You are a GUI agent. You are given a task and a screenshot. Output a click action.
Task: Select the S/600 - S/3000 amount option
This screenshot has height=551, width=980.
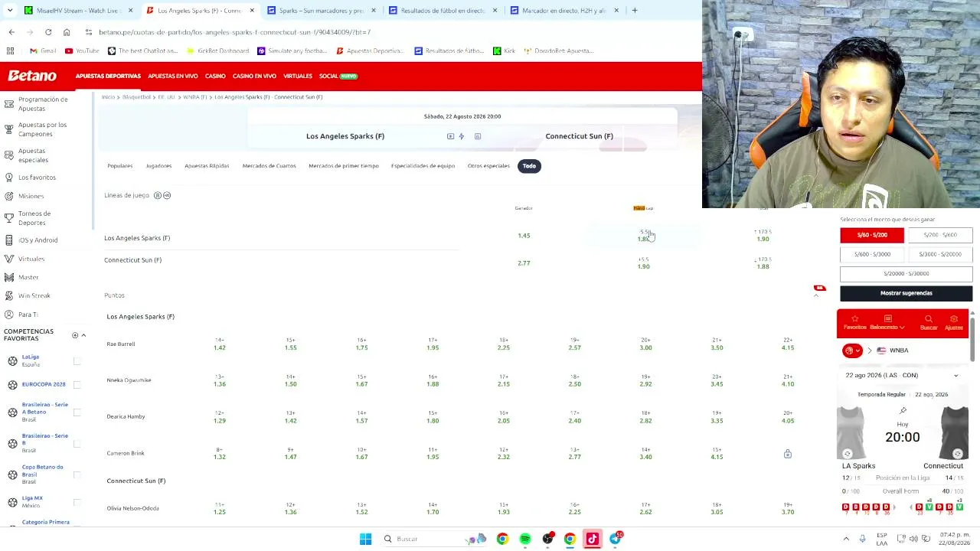pyautogui.click(x=872, y=254)
